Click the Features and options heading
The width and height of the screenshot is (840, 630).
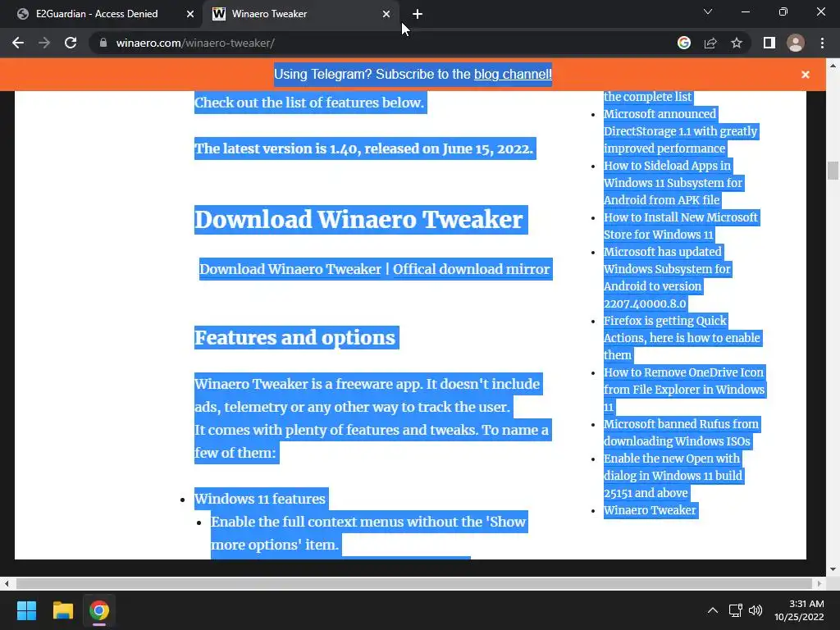point(294,337)
